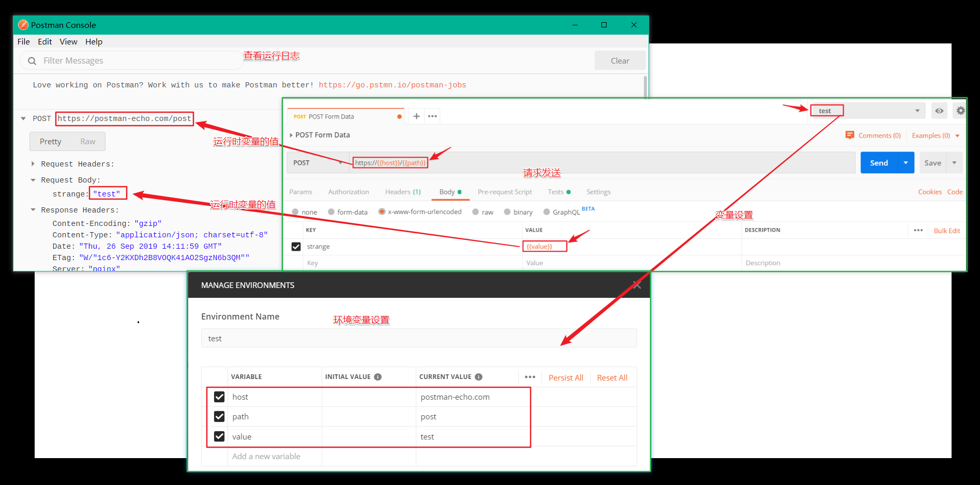The height and width of the screenshot is (485, 980).
Task: Click Reset All in environments
Action: 612,377
